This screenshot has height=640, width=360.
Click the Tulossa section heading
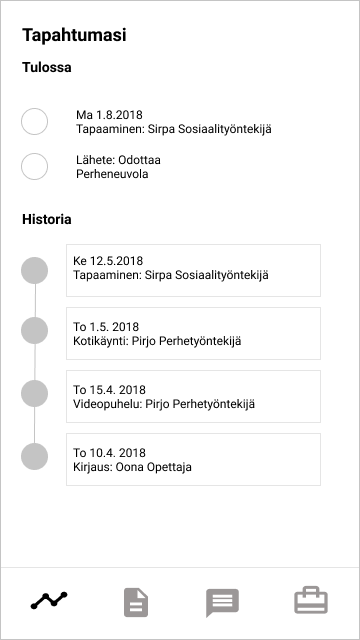47,67
